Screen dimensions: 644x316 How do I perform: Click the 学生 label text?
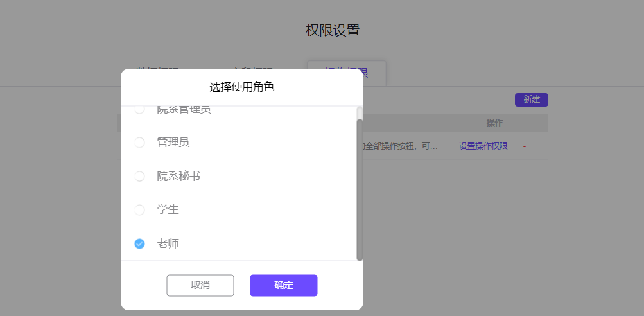pos(168,210)
